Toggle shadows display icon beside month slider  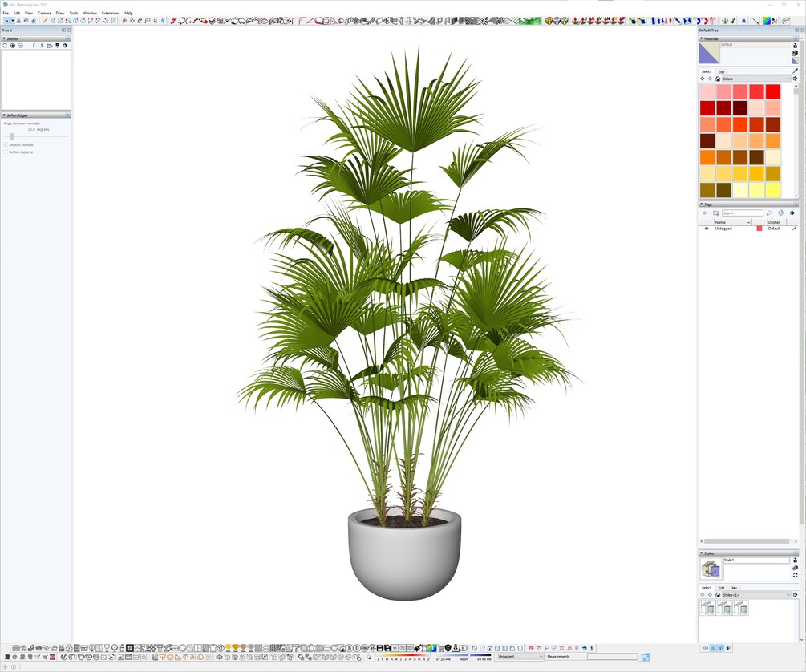369,657
